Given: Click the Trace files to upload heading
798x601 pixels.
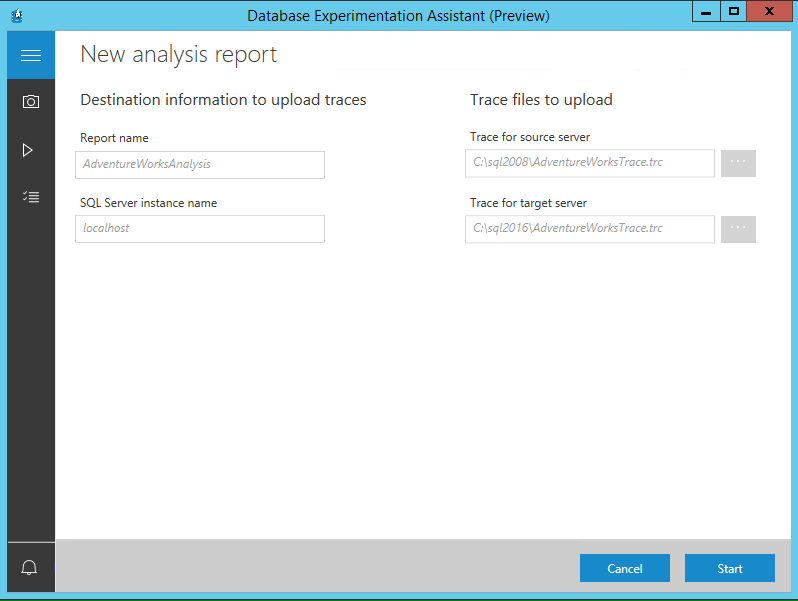Looking at the screenshot, I should click(541, 100).
